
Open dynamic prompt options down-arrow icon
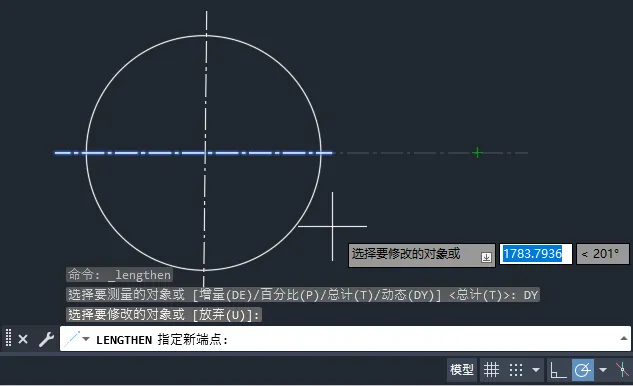[486, 257]
